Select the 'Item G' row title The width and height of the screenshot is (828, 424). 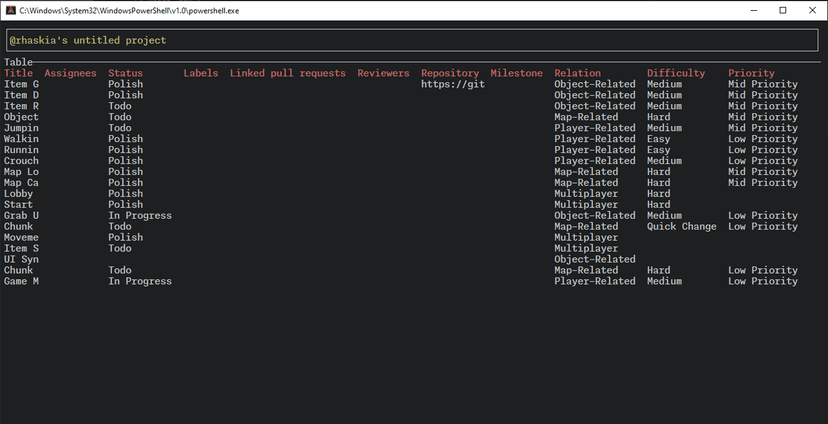[x=21, y=84]
